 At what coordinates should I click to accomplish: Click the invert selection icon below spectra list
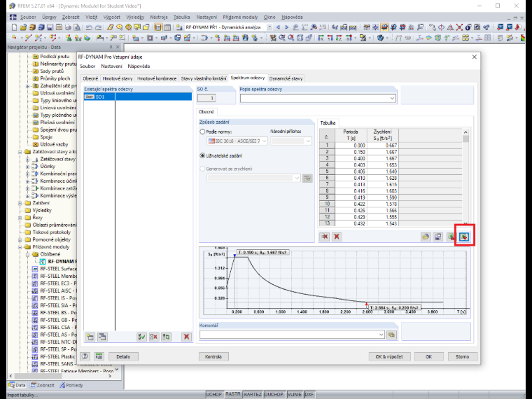(x=166, y=337)
